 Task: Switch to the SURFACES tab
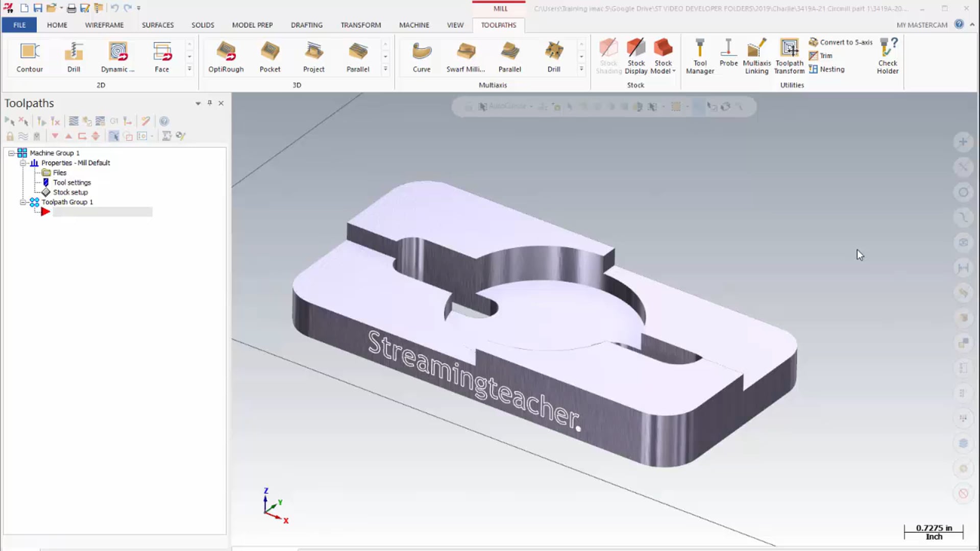point(158,25)
